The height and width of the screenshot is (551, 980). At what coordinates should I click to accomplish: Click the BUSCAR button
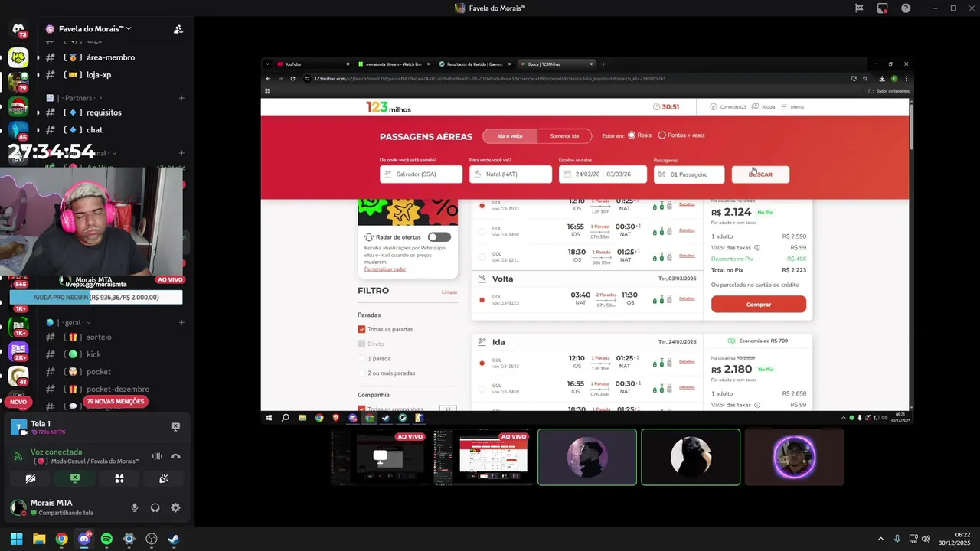coord(760,174)
